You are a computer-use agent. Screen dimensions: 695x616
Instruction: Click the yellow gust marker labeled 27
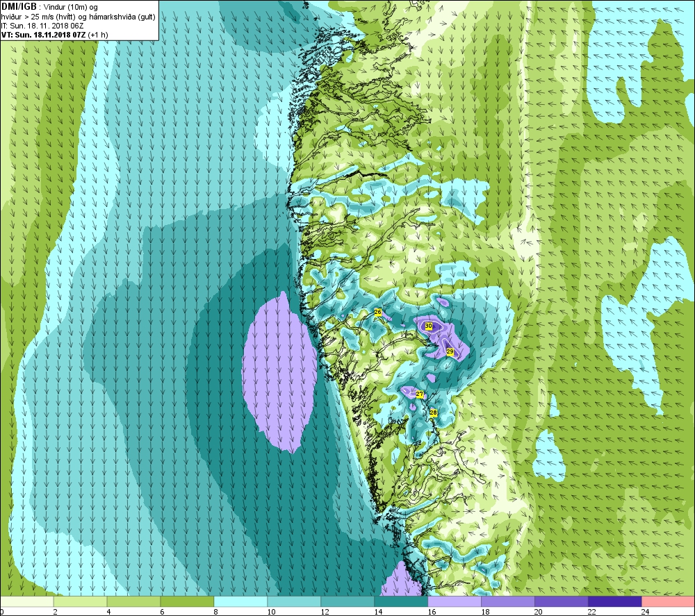419,394
